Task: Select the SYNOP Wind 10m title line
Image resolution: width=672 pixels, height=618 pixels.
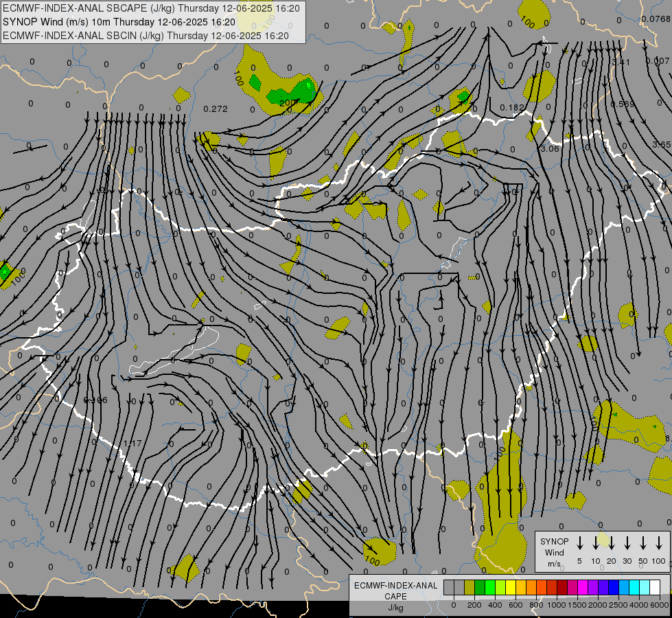Action: (119, 22)
